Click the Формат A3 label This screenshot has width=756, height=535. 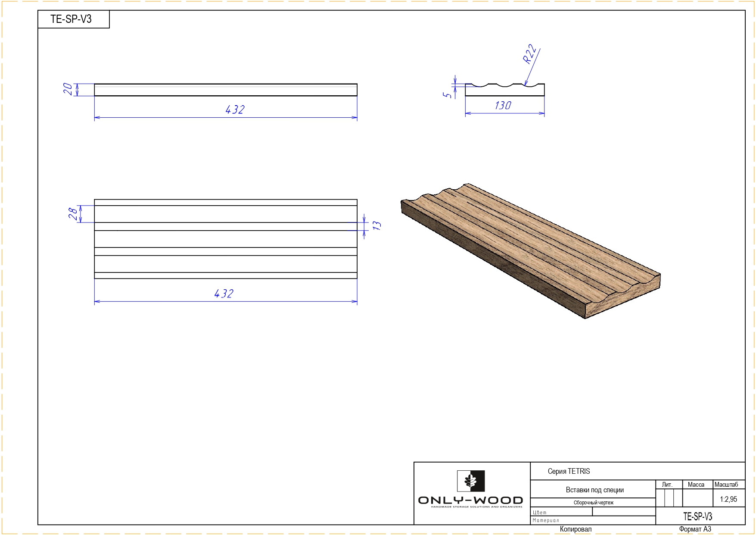(x=695, y=529)
